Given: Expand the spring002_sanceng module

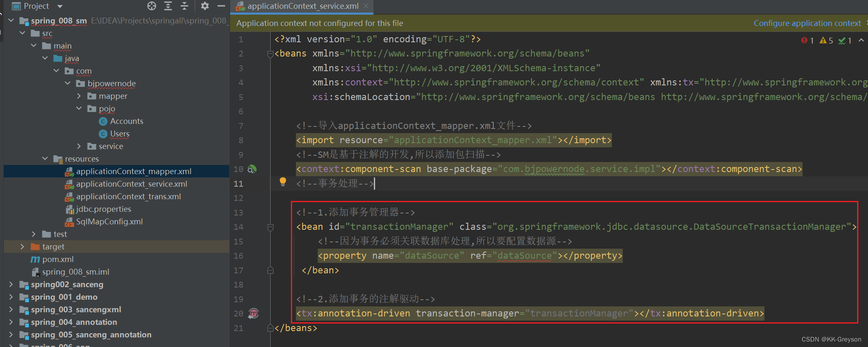Looking at the screenshot, I should pyautogui.click(x=11, y=284).
